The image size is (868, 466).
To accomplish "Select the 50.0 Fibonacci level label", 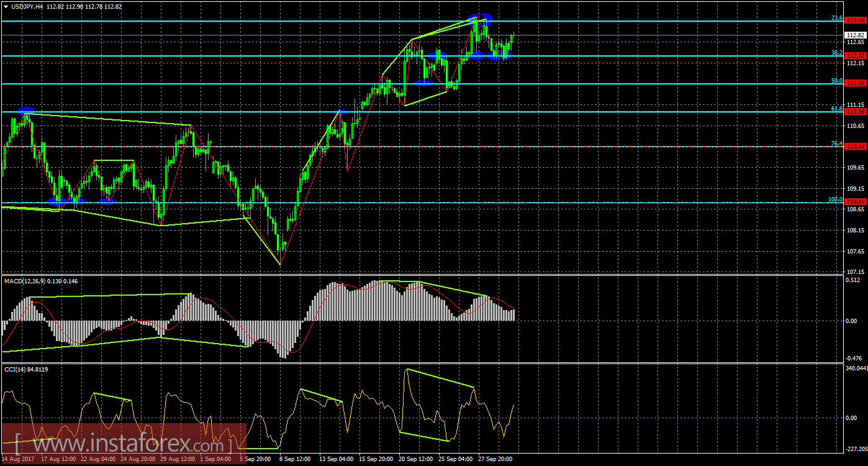I will pyautogui.click(x=836, y=81).
